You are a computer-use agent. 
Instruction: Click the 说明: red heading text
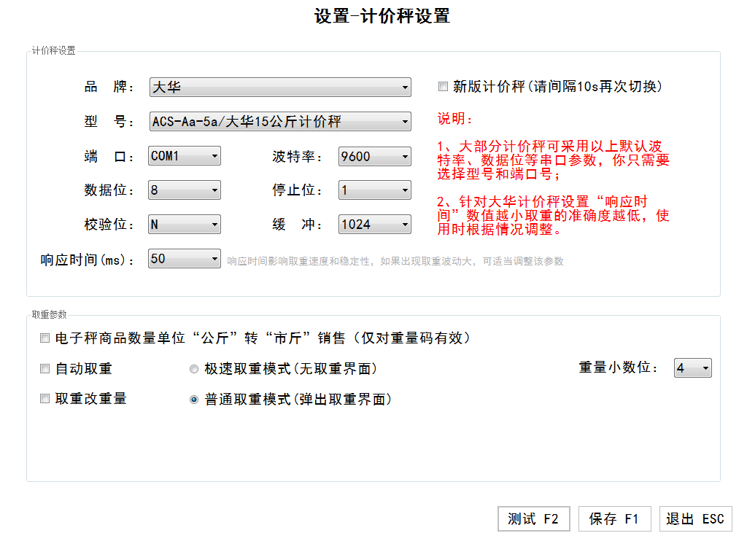(455, 119)
